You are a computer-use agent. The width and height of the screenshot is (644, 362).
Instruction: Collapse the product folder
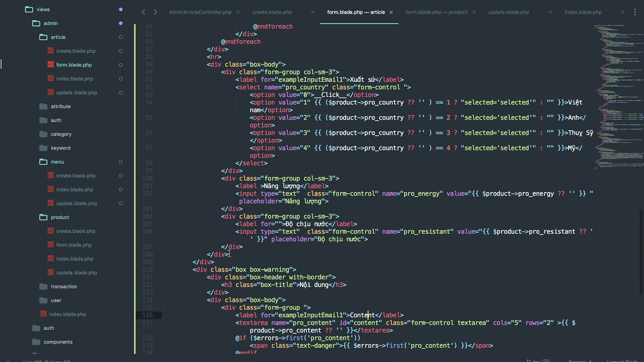tap(54, 217)
